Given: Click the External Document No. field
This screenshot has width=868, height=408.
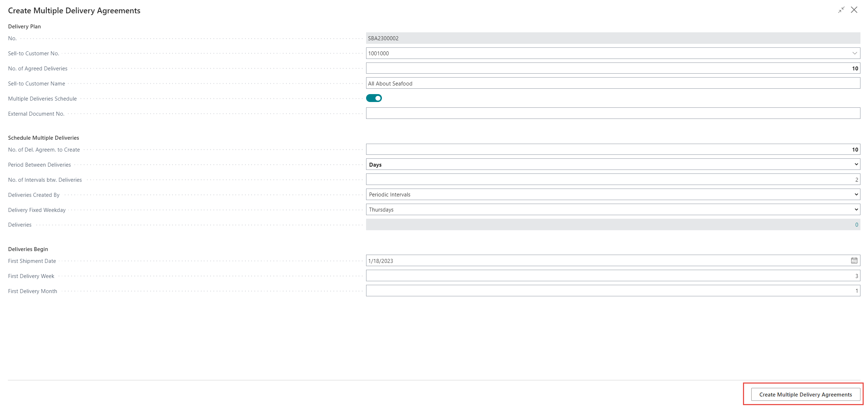Looking at the screenshot, I should coord(613,113).
